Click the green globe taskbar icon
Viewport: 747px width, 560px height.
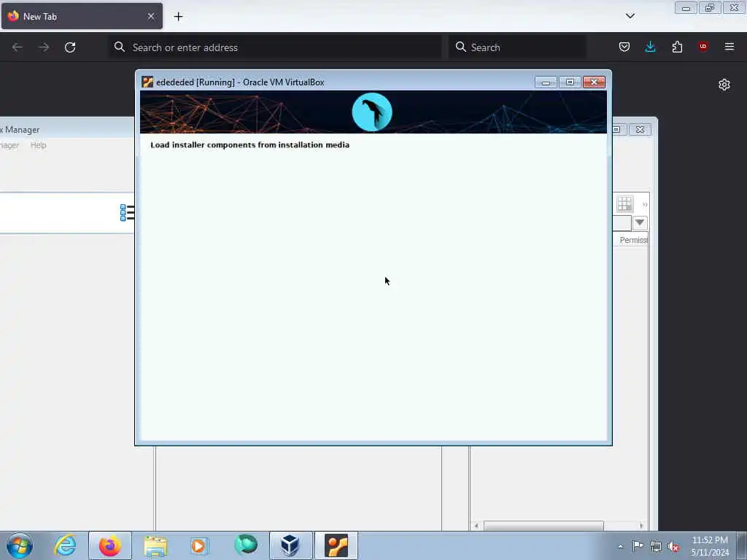(245, 545)
